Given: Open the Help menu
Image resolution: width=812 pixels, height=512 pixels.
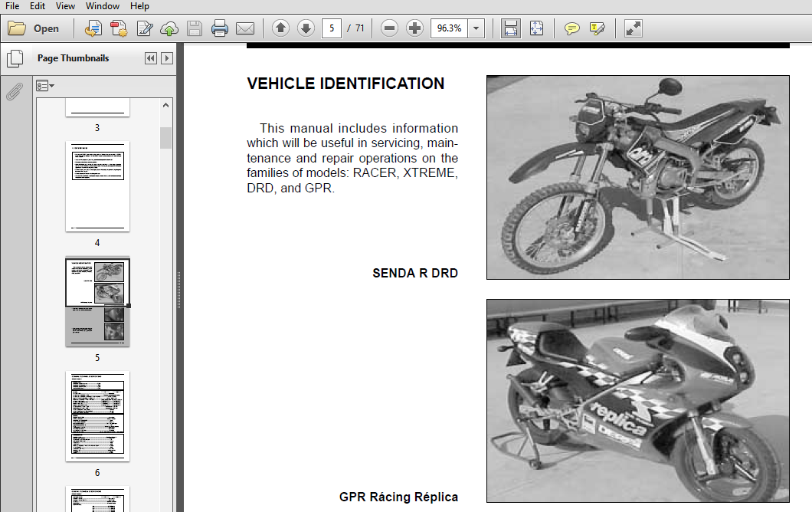Looking at the screenshot, I should pos(139,6).
